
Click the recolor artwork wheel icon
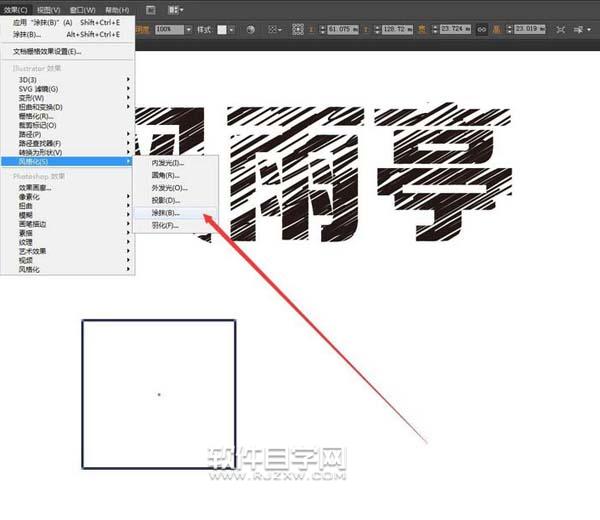(x=251, y=29)
